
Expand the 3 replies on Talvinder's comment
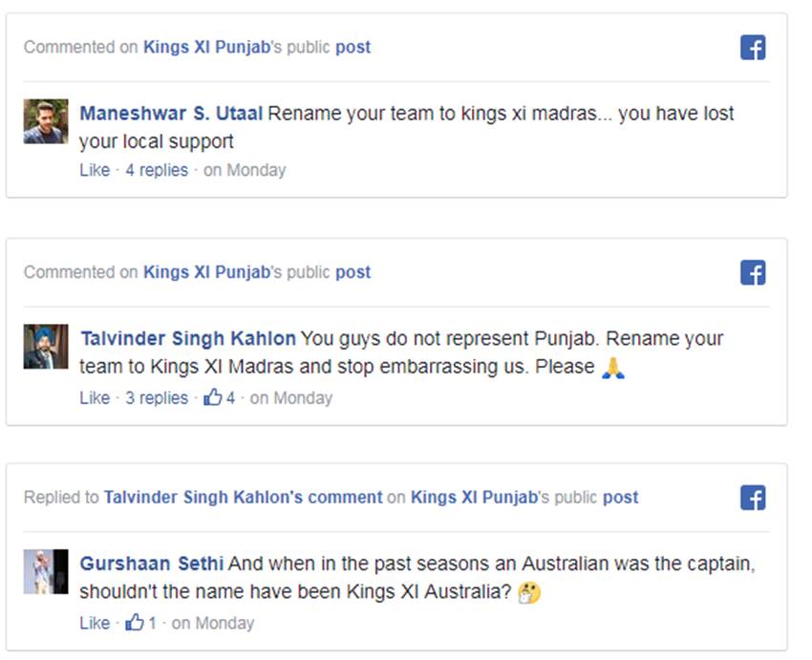157,397
